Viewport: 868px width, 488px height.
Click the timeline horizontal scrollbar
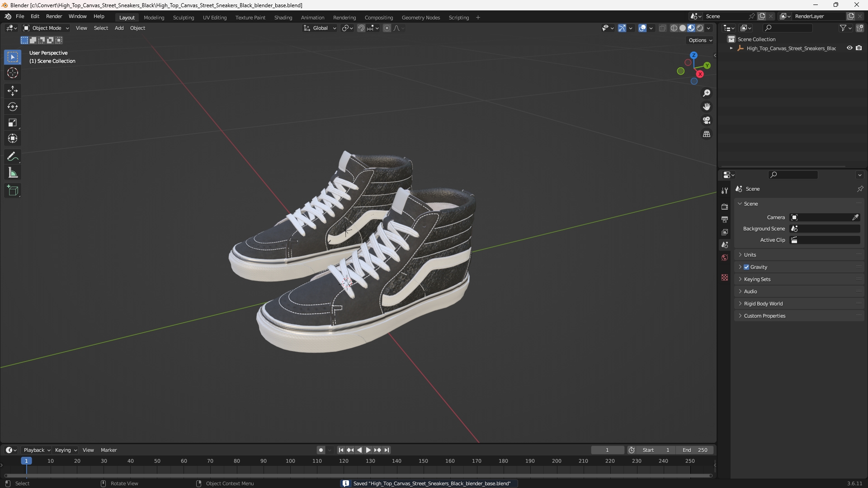coord(358,475)
